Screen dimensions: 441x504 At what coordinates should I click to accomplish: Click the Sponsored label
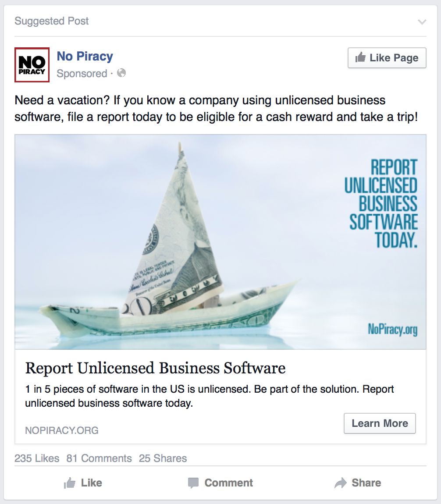pyautogui.click(x=82, y=73)
